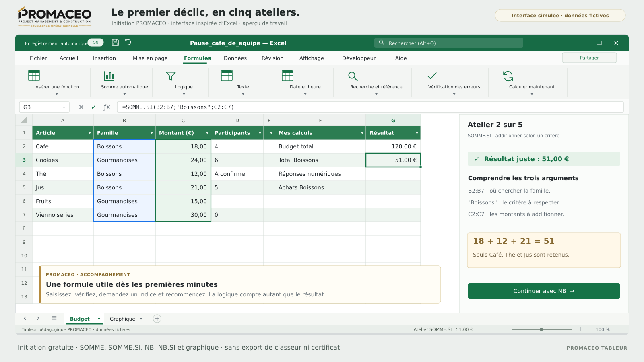Confirm the formula with the checkmark icon
Screen dimensions: 644x362
(x=94, y=107)
